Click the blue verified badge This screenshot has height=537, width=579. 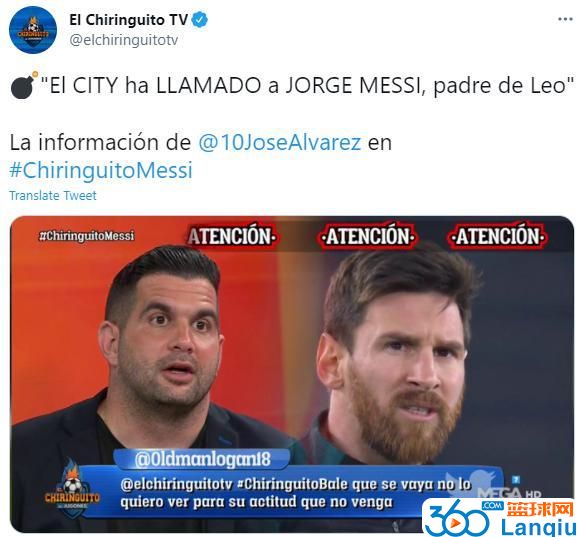point(200,20)
